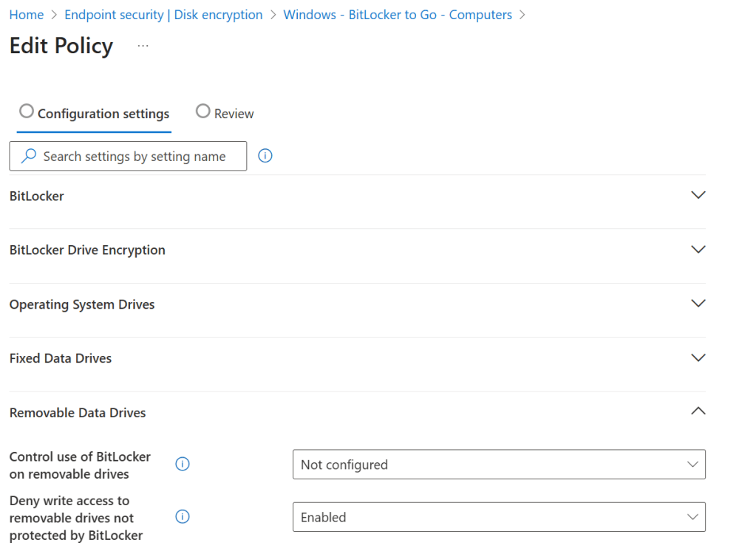Open Windows - BitLocker to Go breadcrumb
756x551 pixels.
click(398, 15)
